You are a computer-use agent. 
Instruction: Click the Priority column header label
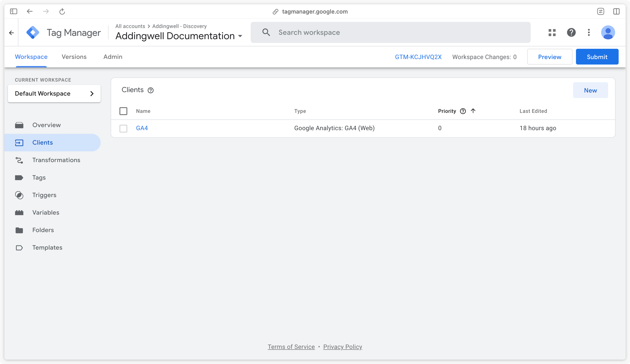tap(447, 111)
